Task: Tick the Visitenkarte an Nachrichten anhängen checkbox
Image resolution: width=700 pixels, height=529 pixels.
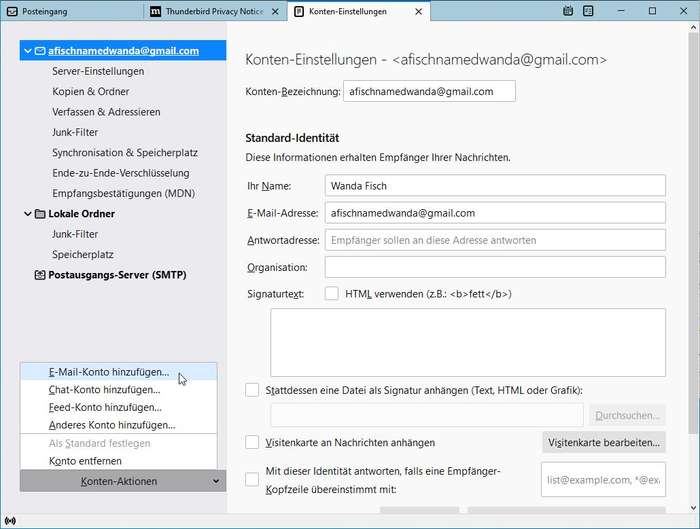Action: (x=252, y=442)
